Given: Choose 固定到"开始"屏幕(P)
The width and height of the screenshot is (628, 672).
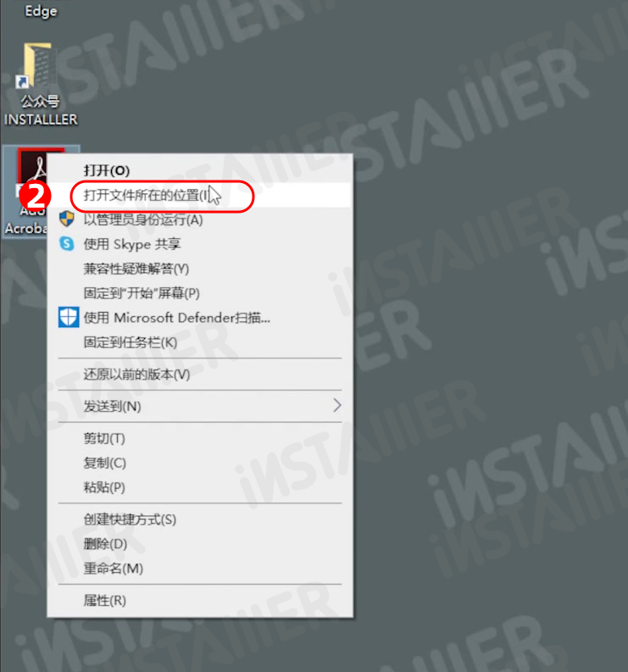Looking at the screenshot, I should [200, 293].
